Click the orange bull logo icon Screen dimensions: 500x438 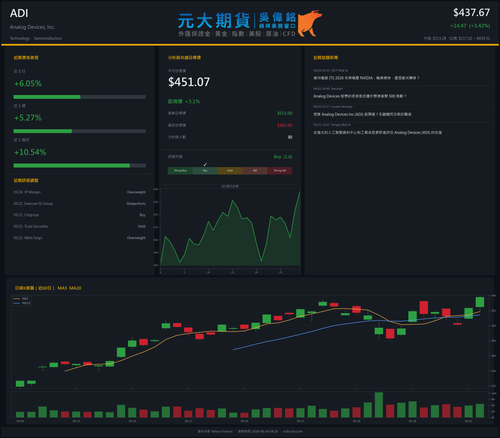point(310,23)
